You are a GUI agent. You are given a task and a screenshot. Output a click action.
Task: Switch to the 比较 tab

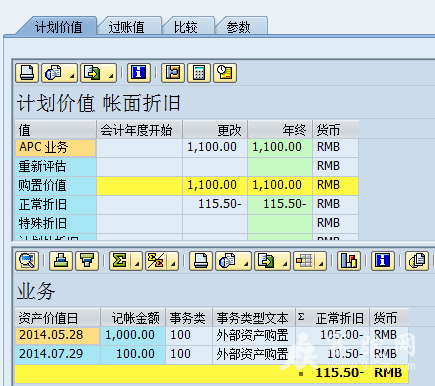pos(186,27)
